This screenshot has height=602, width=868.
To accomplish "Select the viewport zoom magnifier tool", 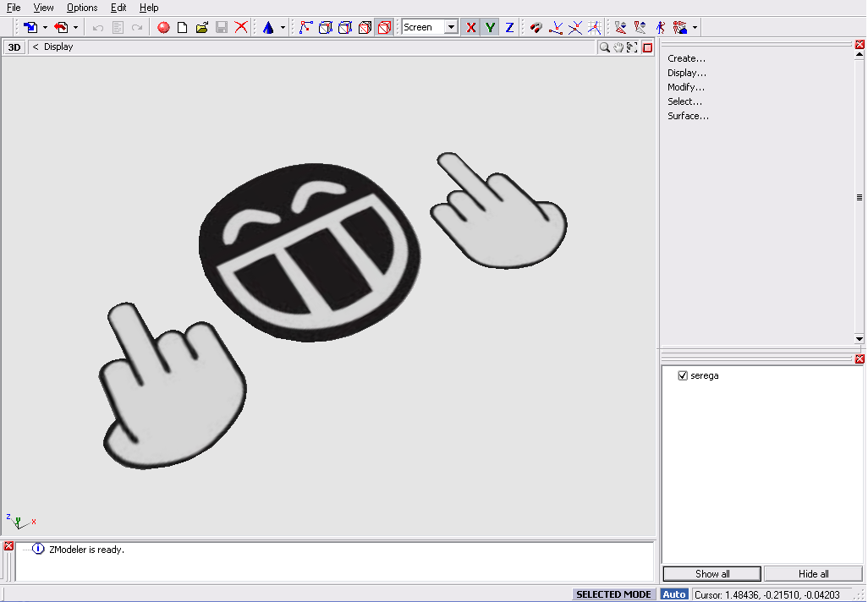I will pyautogui.click(x=605, y=47).
